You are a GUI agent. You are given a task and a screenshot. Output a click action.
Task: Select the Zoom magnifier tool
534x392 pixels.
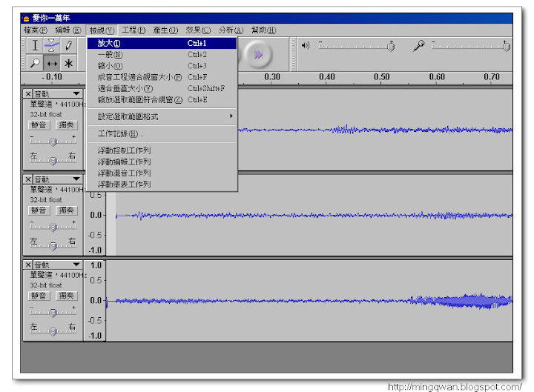35,63
